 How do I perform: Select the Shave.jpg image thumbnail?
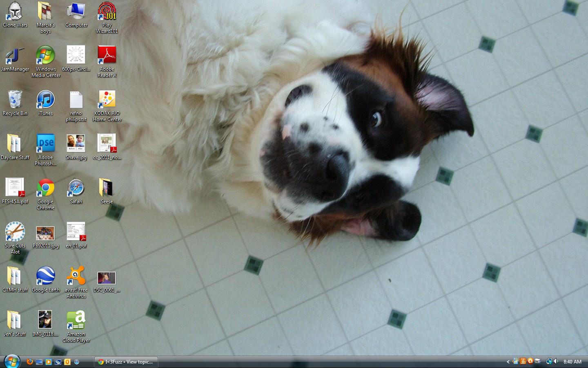[x=76, y=144]
